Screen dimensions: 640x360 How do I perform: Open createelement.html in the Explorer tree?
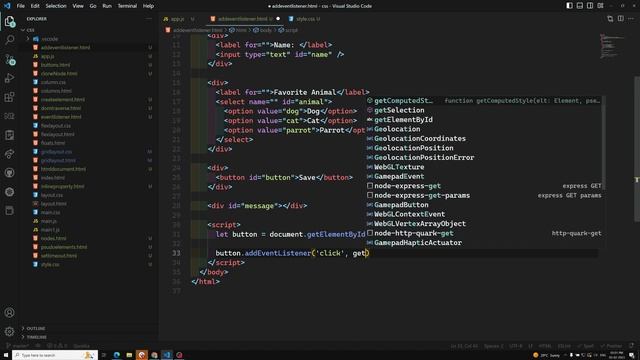pos(63,100)
